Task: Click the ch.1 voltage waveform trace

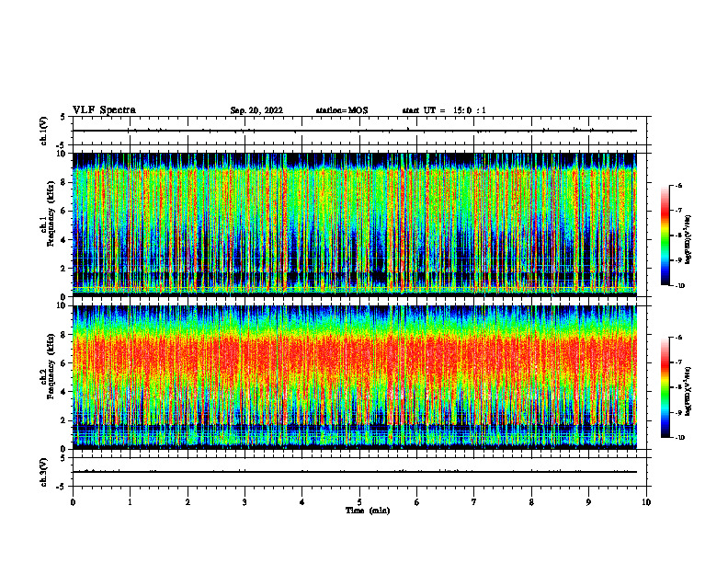Action: click(x=355, y=131)
